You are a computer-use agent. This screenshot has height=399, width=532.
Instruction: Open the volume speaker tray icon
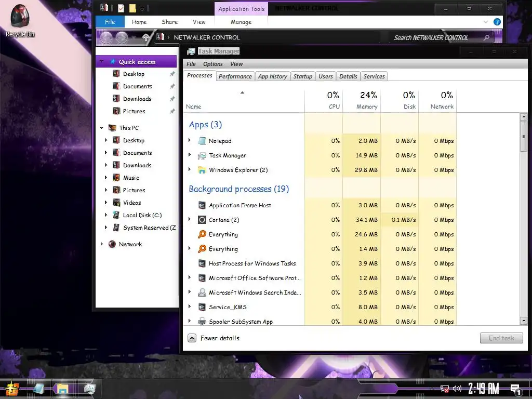pyautogui.click(x=457, y=389)
